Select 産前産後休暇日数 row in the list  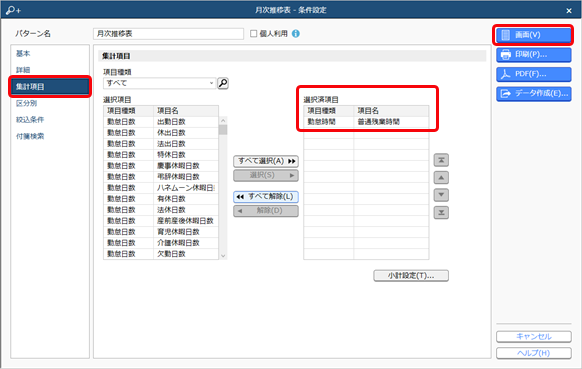click(x=161, y=221)
